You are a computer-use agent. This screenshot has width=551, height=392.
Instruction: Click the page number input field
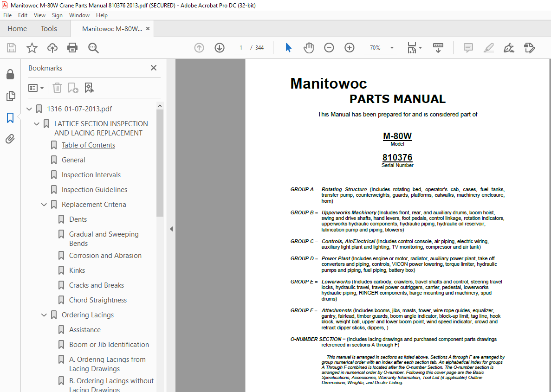click(x=241, y=48)
